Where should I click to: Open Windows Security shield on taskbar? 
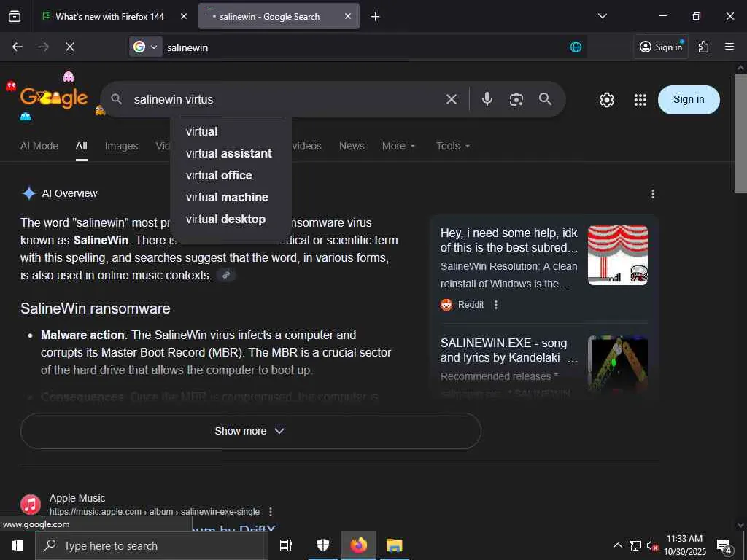pyautogui.click(x=323, y=545)
